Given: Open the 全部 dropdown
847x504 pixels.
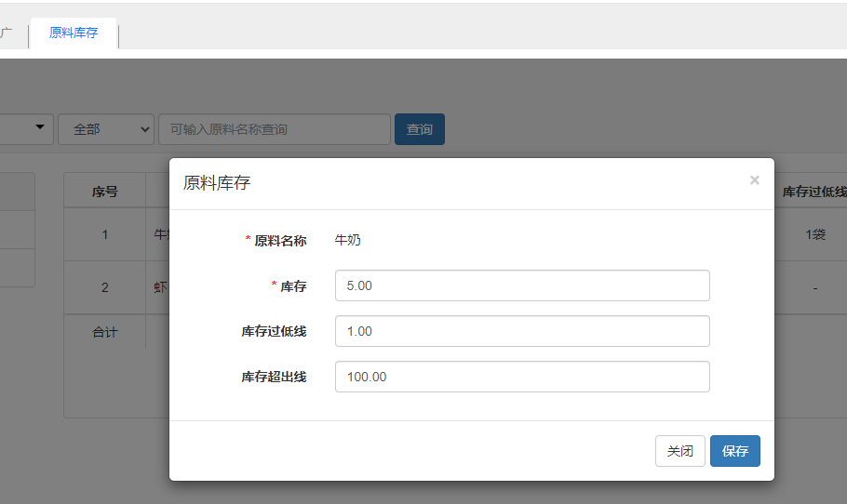Looking at the screenshot, I should point(105,129).
